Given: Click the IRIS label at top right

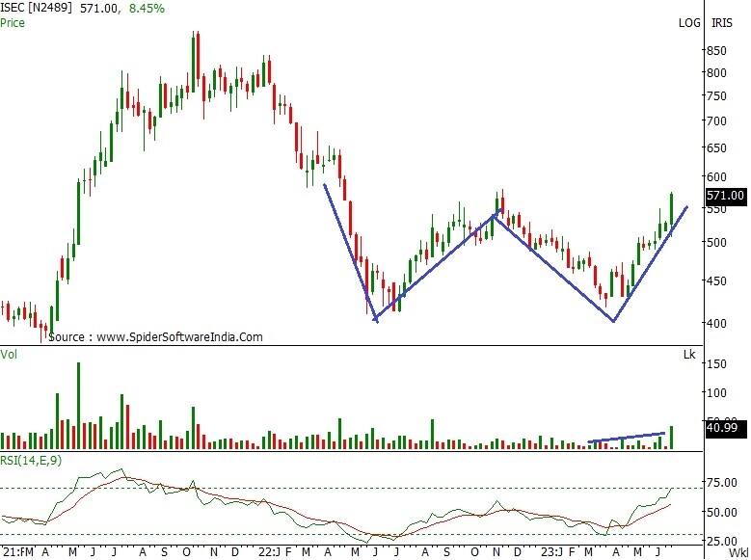Looking at the screenshot, I should click(x=724, y=22).
